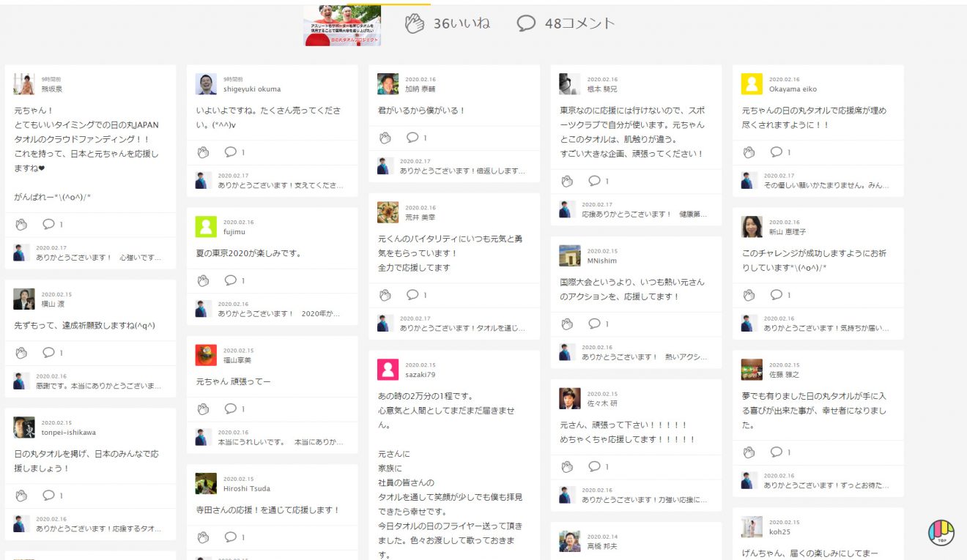Click 高橋 邦夫's avatar photo

(x=569, y=541)
